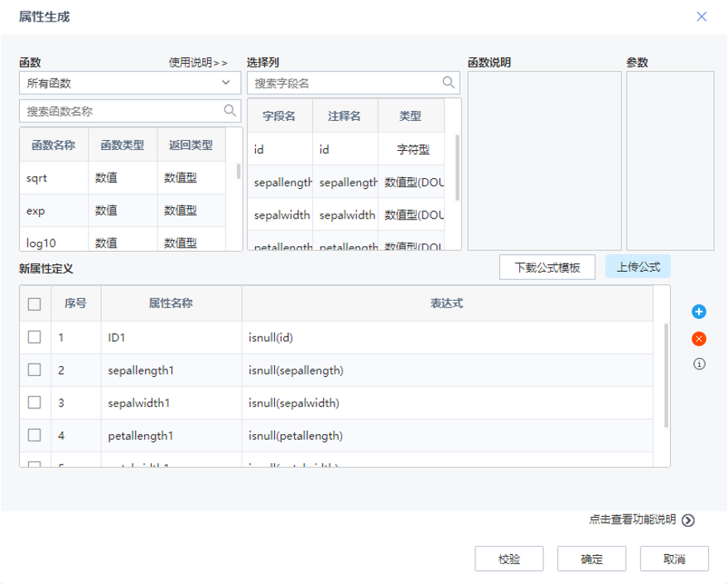
Task: Click the 下载公式模板 button
Action: (547, 267)
